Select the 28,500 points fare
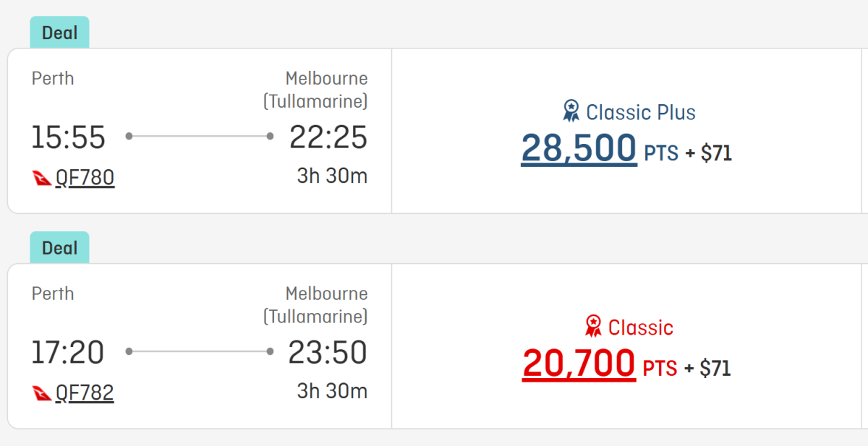 tap(579, 148)
